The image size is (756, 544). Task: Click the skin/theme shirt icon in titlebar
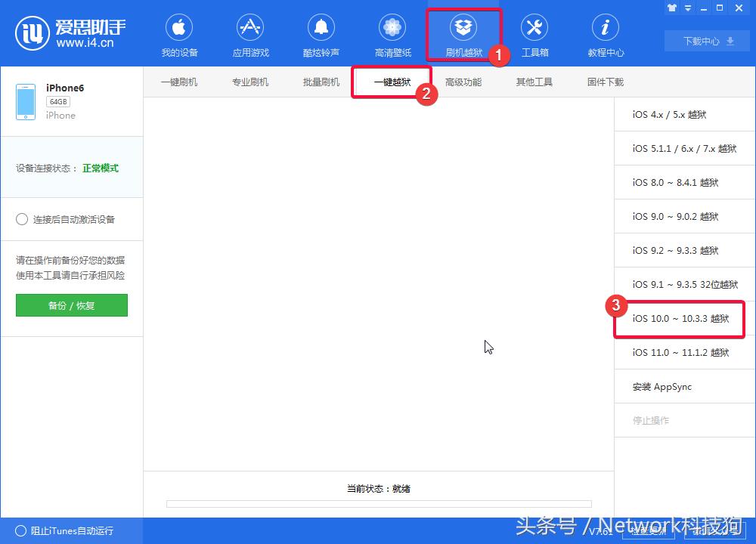coord(672,8)
